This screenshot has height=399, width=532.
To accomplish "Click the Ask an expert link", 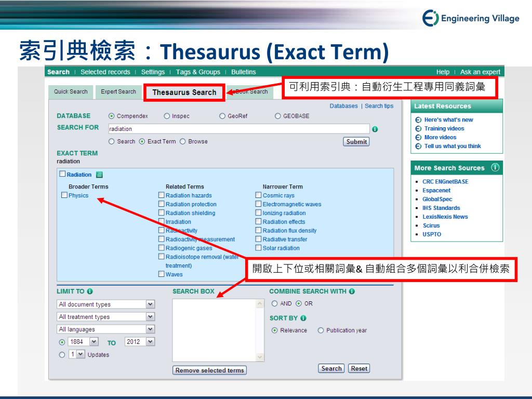I will click(480, 72).
